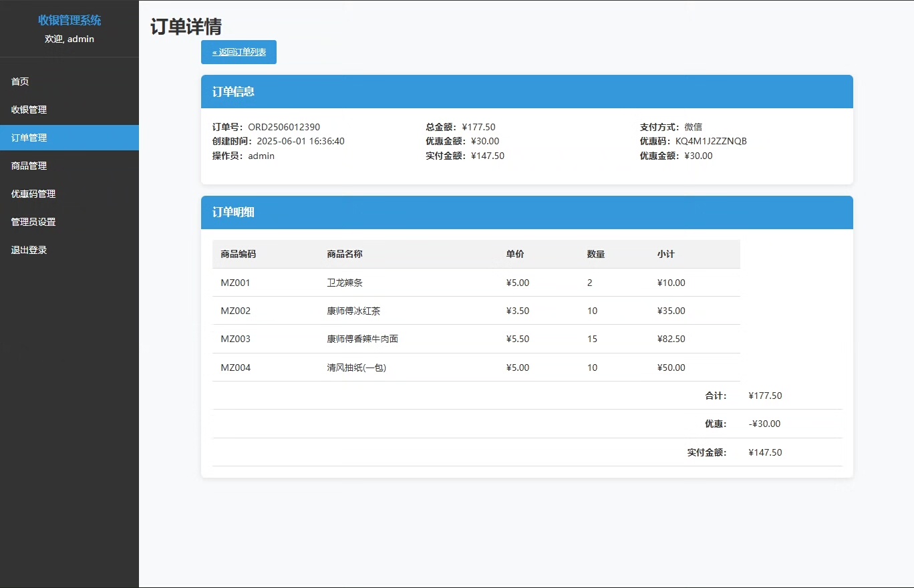Click 退出登录 to log out

[29, 250]
